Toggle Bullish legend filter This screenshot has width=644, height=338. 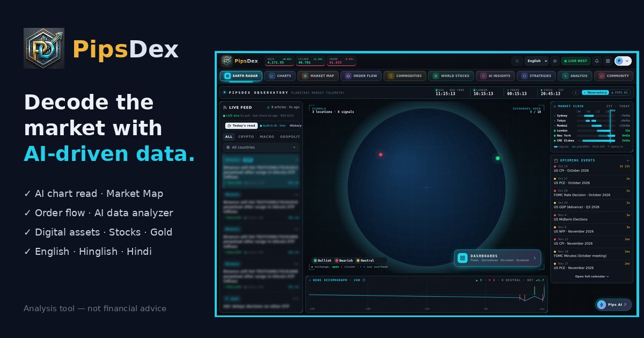click(x=323, y=261)
